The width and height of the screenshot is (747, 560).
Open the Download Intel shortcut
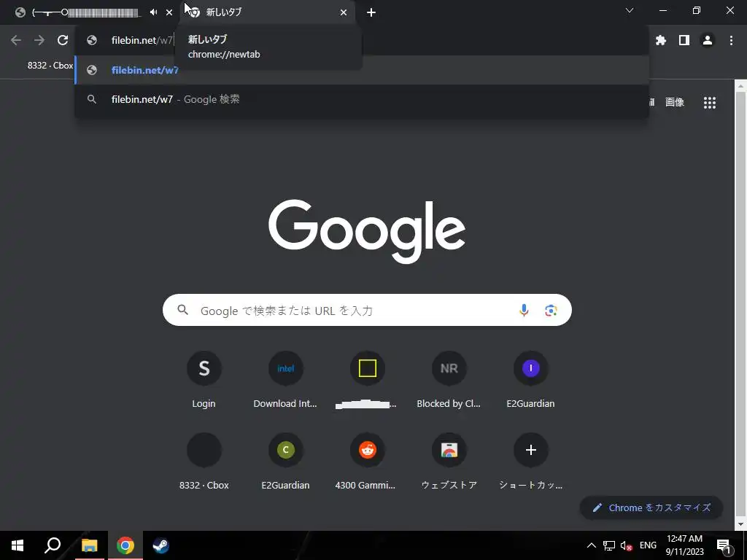tap(285, 380)
